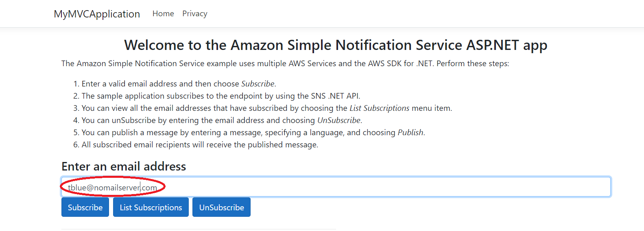644x231 pixels.
Task: Click the intro paragraph about AWS Services
Action: click(x=285, y=64)
